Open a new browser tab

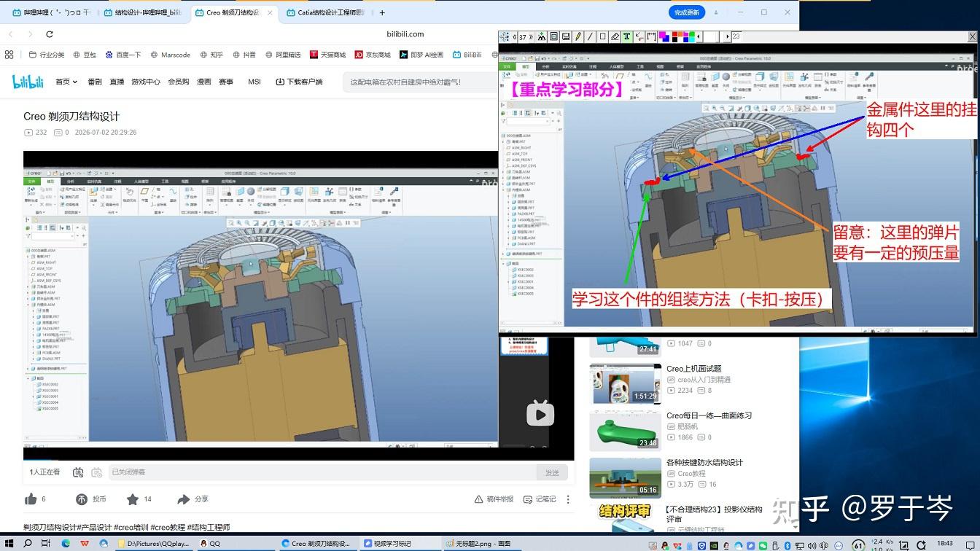click(x=382, y=12)
